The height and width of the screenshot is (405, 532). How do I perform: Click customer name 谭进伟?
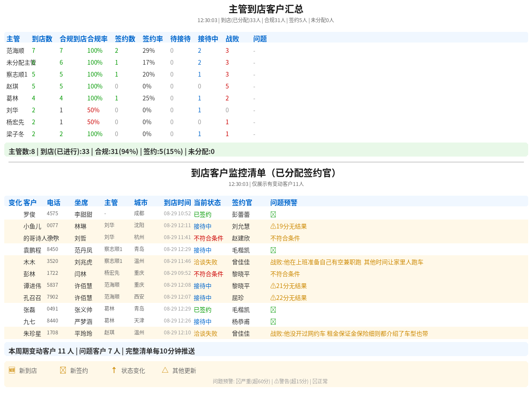[x=32, y=286]
